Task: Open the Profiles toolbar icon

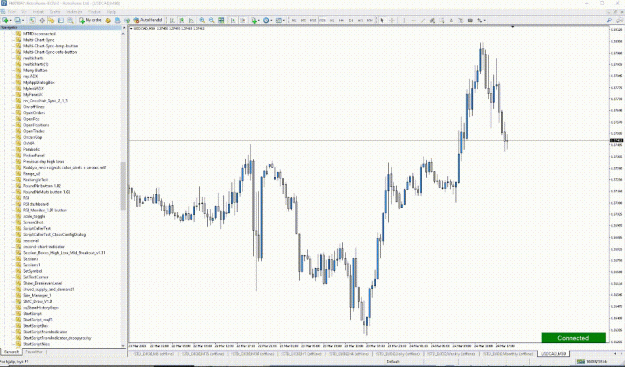Action: (18, 20)
